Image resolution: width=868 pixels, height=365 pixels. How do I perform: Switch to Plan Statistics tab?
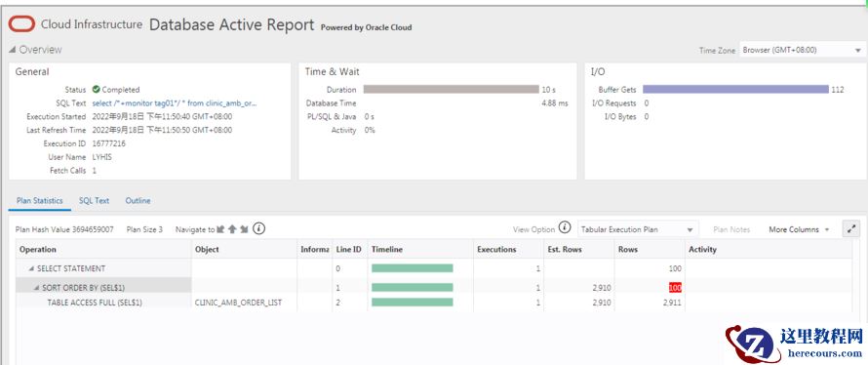click(x=40, y=200)
